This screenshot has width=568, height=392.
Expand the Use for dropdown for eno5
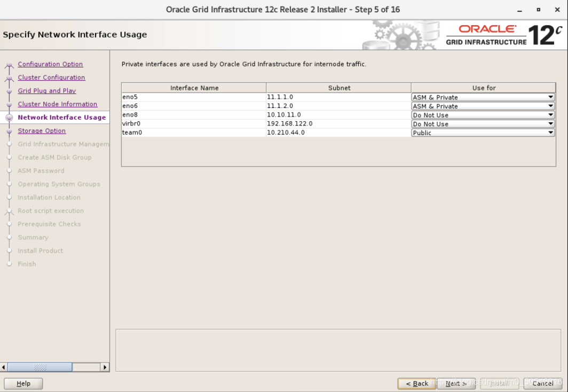(483, 97)
